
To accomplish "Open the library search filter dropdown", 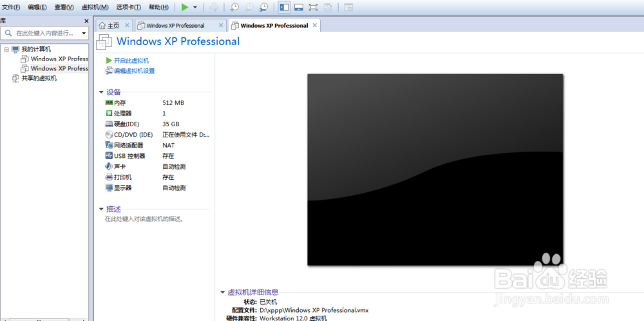I will (84, 34).
